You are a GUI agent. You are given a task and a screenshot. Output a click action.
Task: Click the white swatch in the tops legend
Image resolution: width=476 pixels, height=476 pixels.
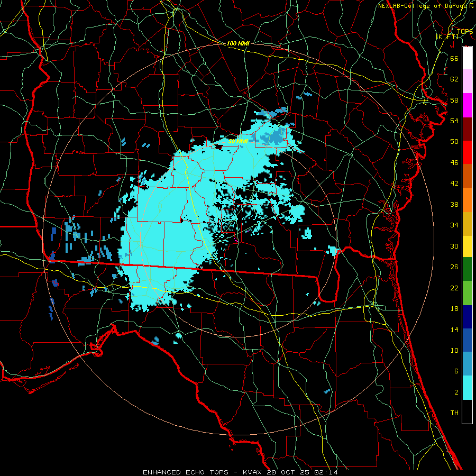(x=467, y=58)
